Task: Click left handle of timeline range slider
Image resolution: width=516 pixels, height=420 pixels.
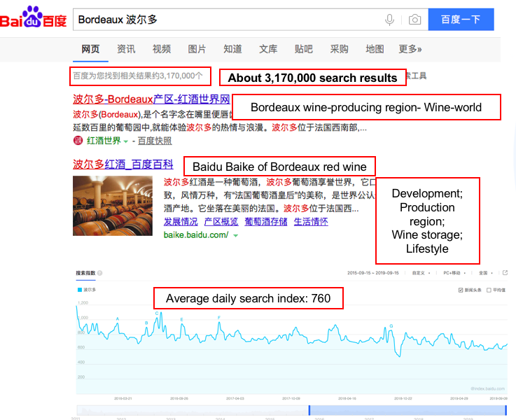Action: pyautogui.click(x=309, y=410)
